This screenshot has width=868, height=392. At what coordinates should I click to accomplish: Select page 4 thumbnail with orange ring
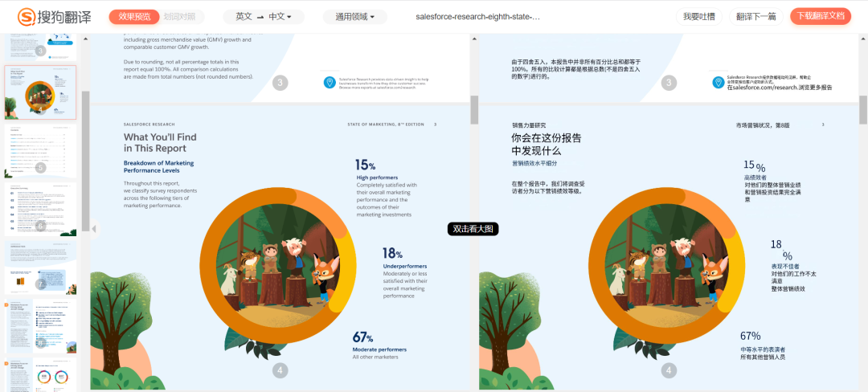(x=40, y=92)
